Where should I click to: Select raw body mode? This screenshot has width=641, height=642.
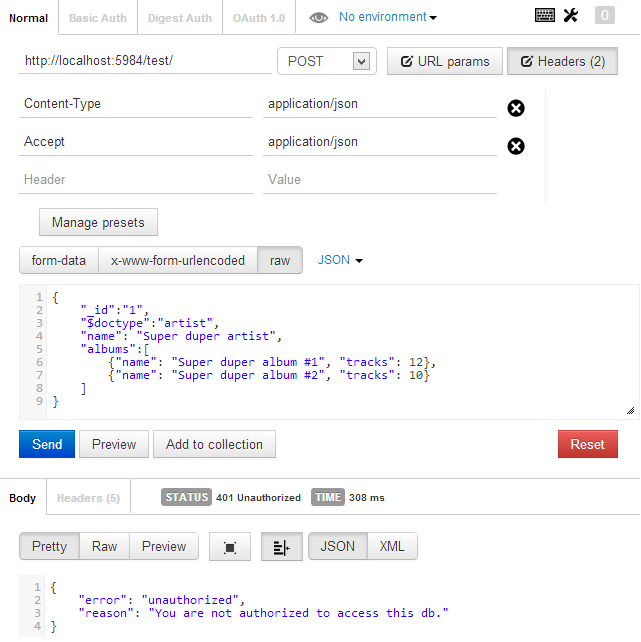point(280,260)
